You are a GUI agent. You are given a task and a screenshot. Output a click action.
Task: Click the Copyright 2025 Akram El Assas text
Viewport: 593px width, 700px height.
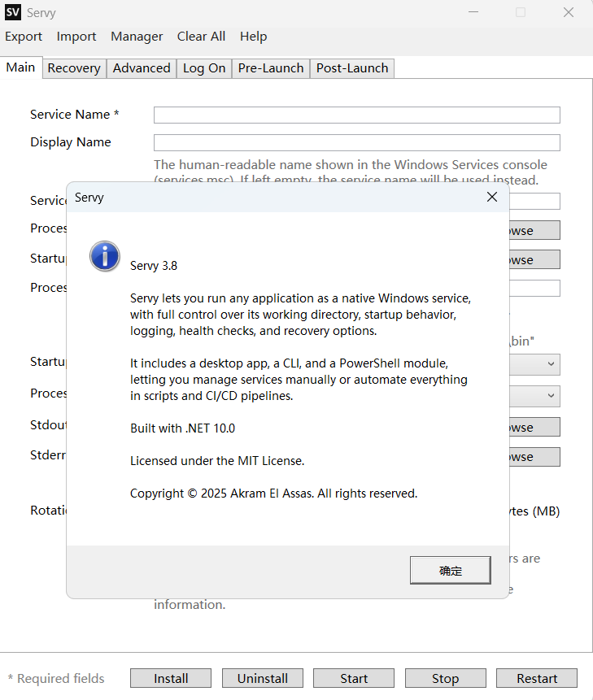coord(274,493)
